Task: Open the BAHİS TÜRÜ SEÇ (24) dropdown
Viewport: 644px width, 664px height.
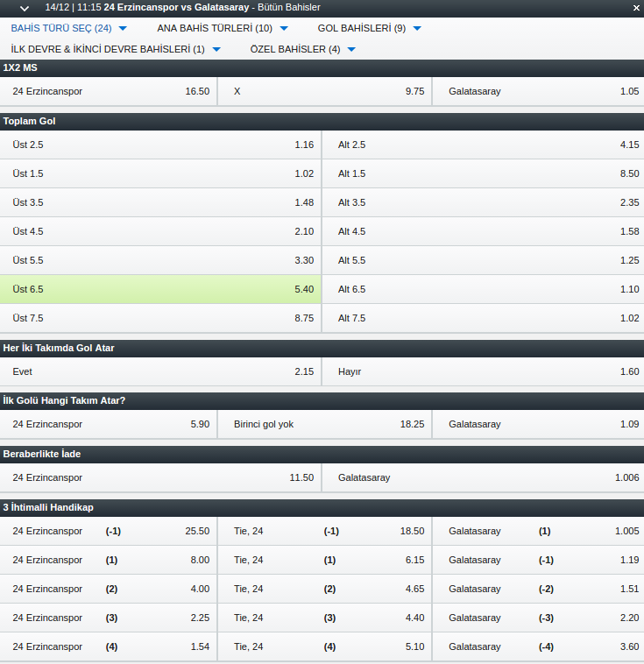Action: pos(68,28)
